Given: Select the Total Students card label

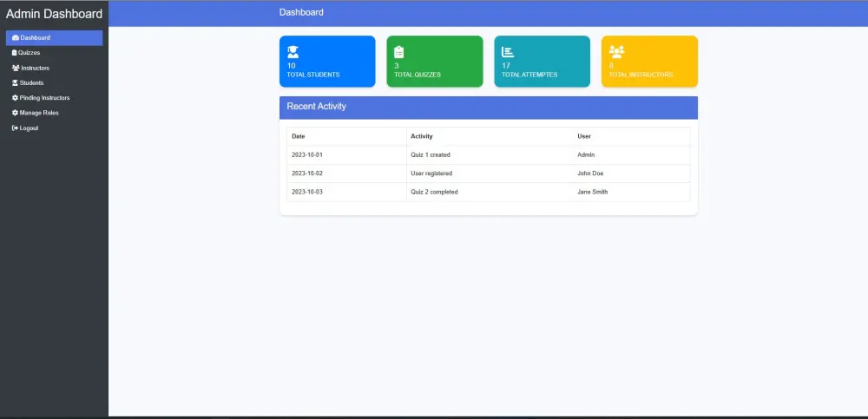Looking at the screenshot, I should click(312, 75).
